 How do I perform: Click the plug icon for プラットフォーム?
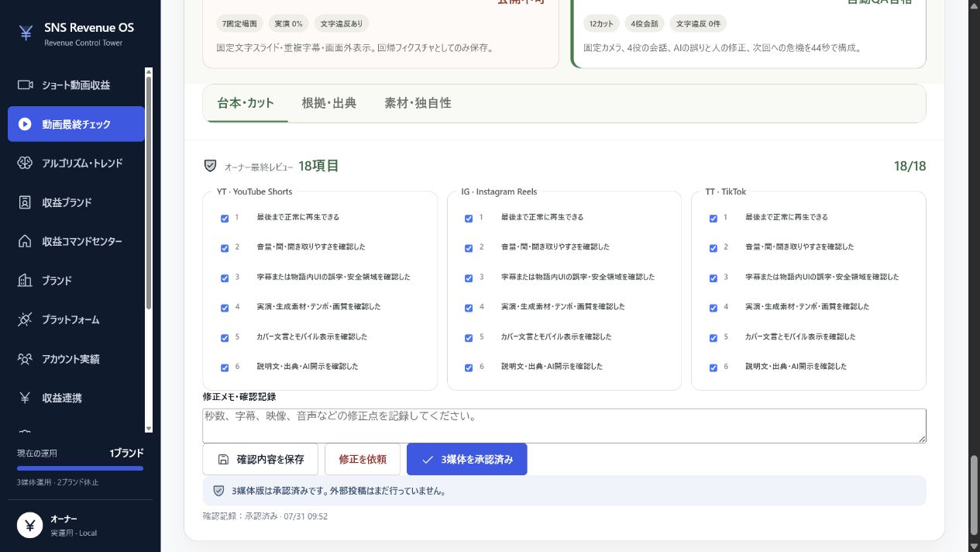coord(25,319)
